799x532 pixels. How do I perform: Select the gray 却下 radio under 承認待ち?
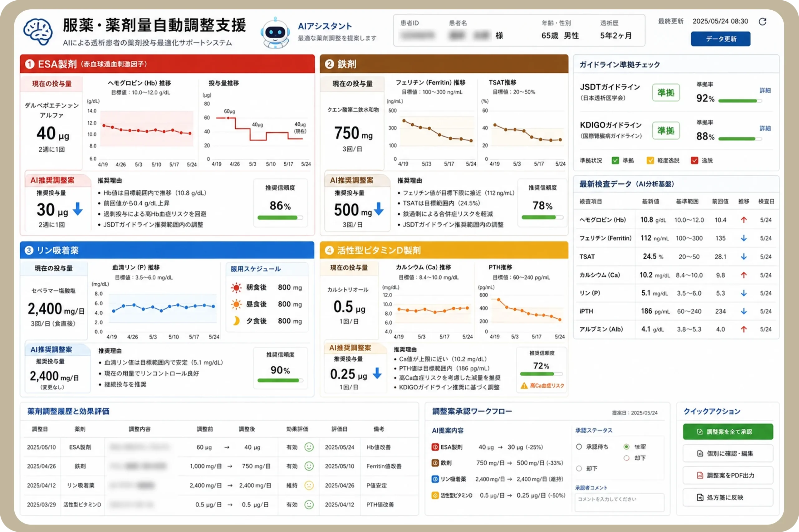point(579,469)
